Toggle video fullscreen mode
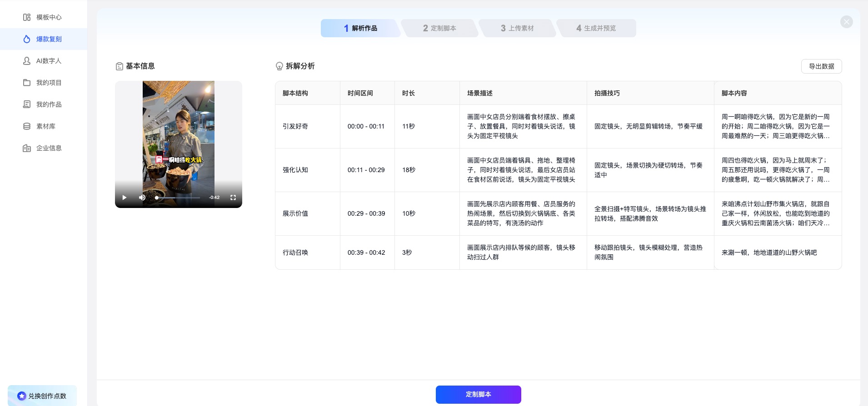The width and height of the screenshot is (868, 406). tap(233, 198)
